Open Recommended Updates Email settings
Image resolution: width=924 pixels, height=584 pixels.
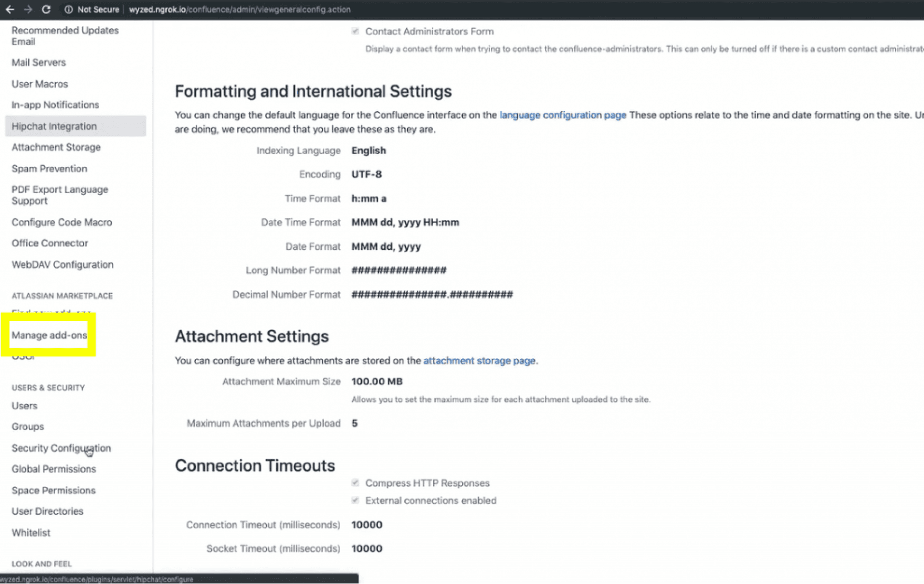tap(65, 36)
